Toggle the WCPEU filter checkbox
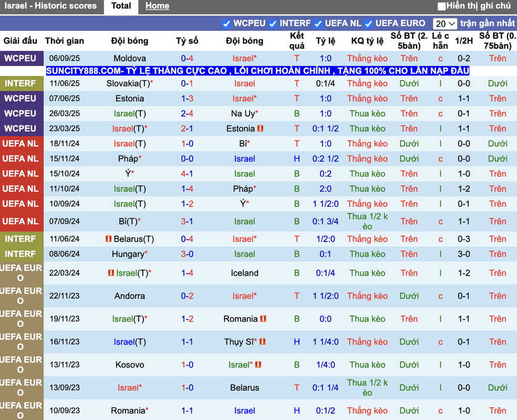 [226, 24]
